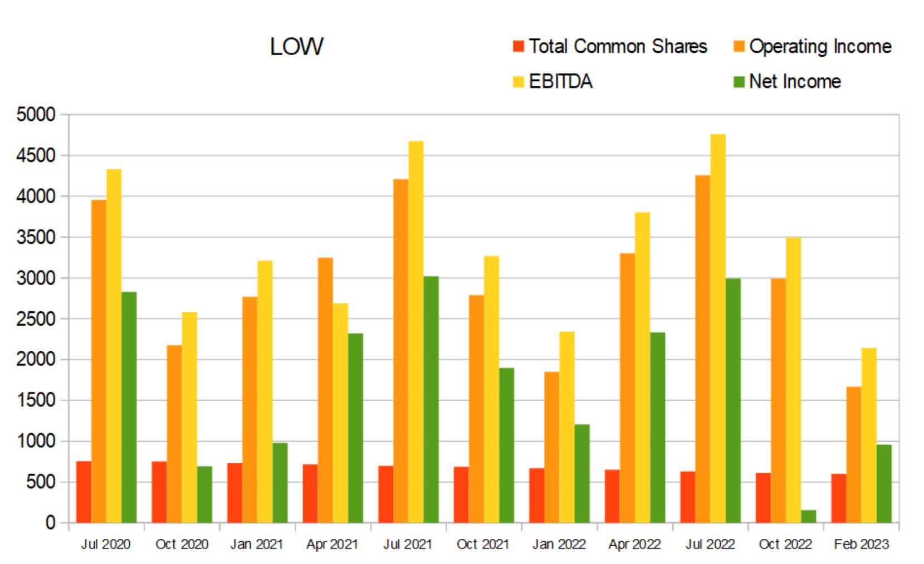The width and height of the screenshot is (924, 564).
Task: Click the 4500 y-axis value
Action: point(36,155)
